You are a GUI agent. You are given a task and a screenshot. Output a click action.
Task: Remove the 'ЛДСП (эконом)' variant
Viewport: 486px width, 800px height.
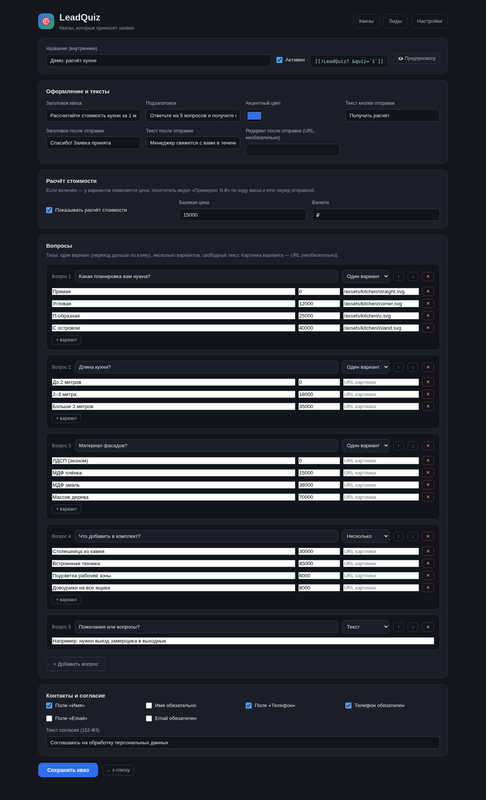[428, 461]
